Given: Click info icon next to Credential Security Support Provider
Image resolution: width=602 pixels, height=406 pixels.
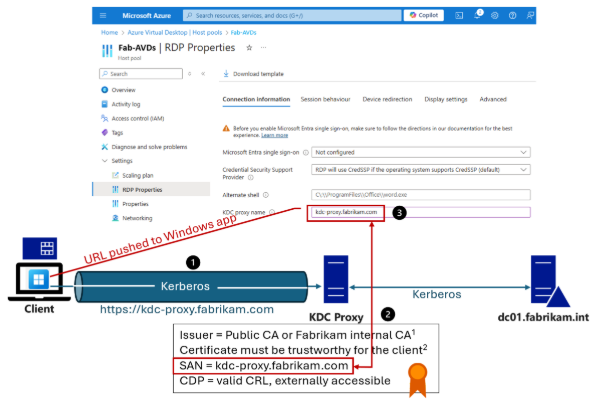Looking at the screenshot, I should (251, 177).
